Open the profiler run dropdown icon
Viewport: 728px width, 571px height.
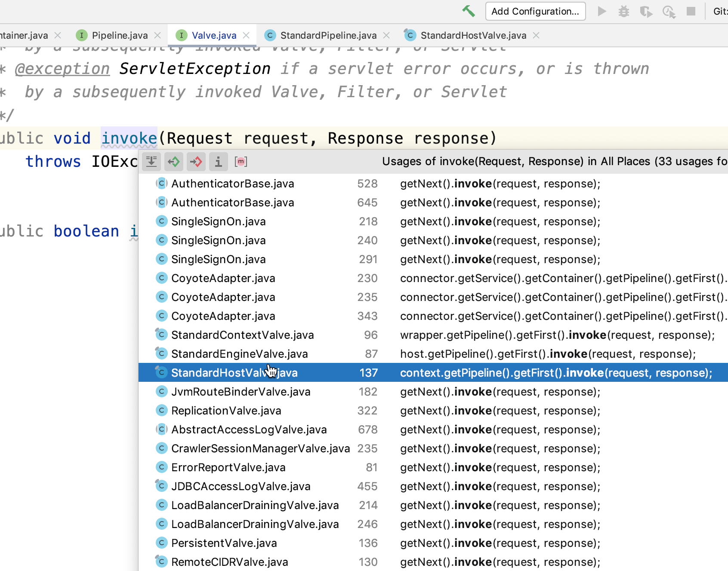point(669,12)
